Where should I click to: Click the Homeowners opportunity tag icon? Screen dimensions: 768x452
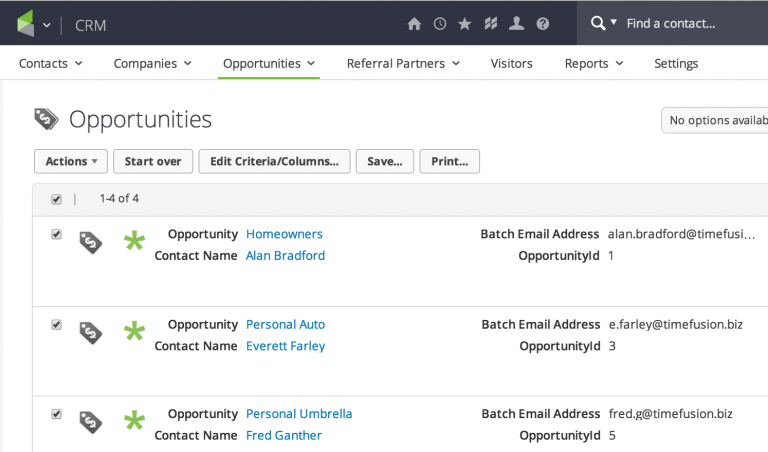coord(91,243)
